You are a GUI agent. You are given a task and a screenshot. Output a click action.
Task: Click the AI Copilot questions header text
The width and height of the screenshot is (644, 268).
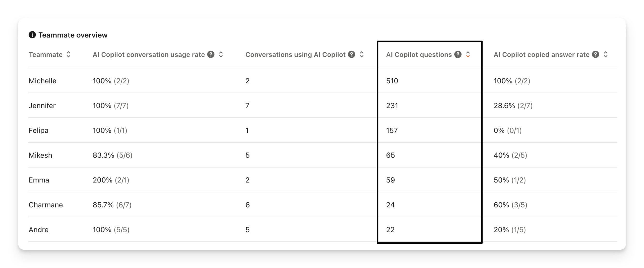[419, 55]
